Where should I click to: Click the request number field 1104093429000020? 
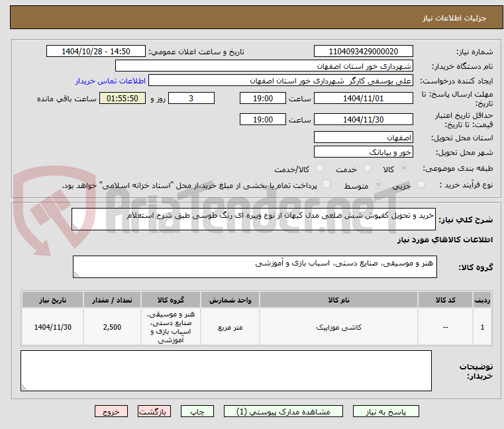[364, 52]
